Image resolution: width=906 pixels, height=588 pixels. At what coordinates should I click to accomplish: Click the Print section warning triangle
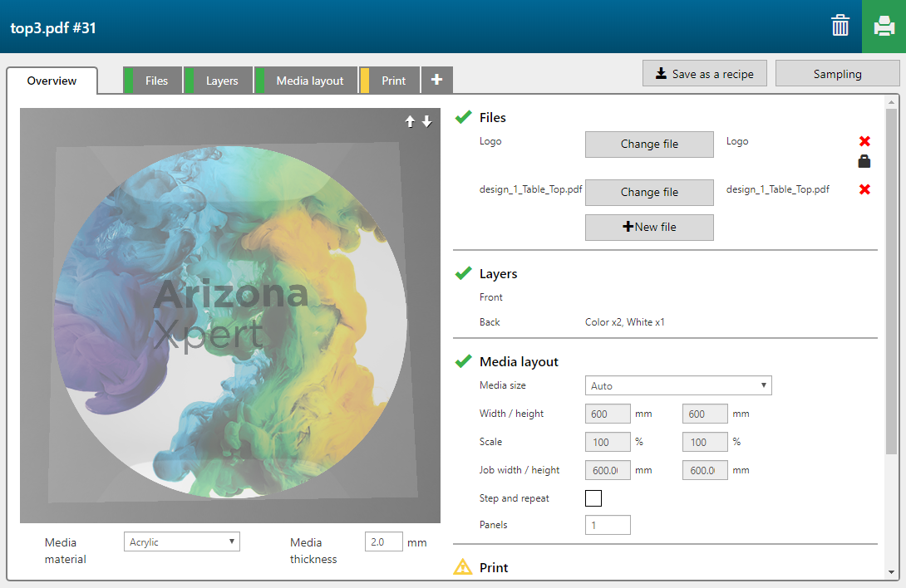tap(463, 566)
